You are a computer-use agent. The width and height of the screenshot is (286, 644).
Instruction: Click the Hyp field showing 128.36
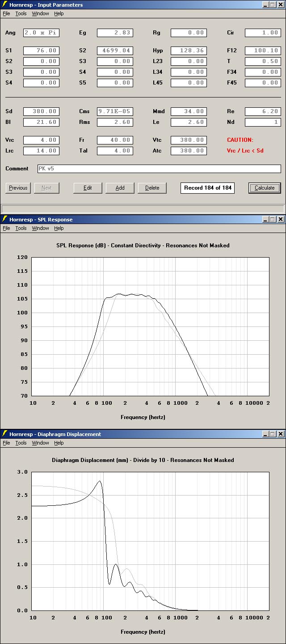click(x=189, y=51)
